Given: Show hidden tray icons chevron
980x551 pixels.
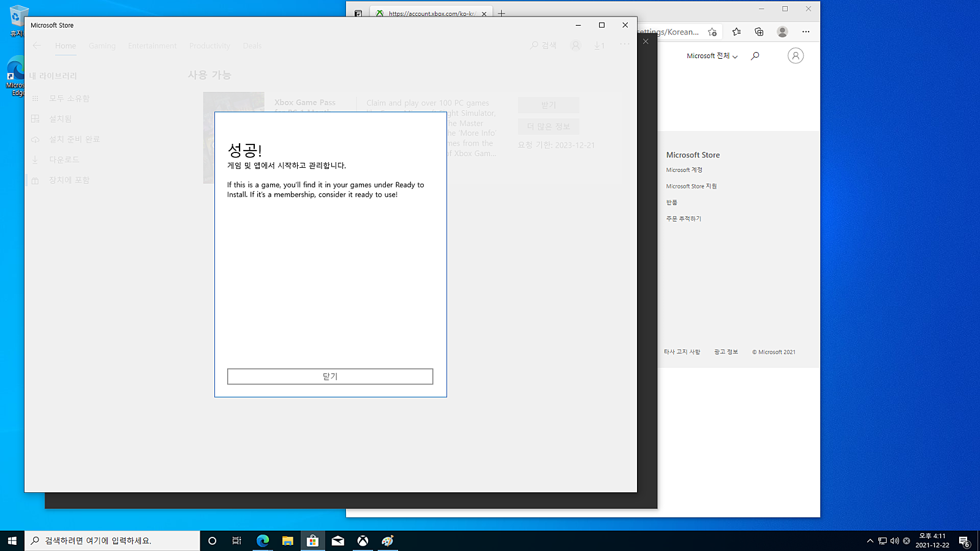Looking at the screenshot, I should coord(870,541).
